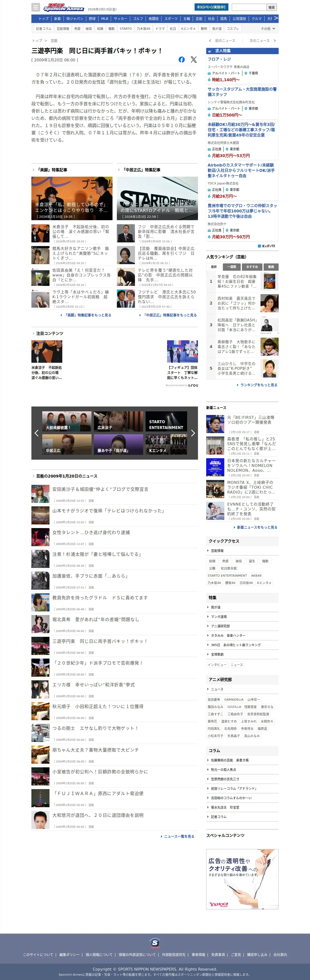Open the 米倉涼子 feature photo with caption
Viewport: 310px width, 980px height.
click(72, 198)
